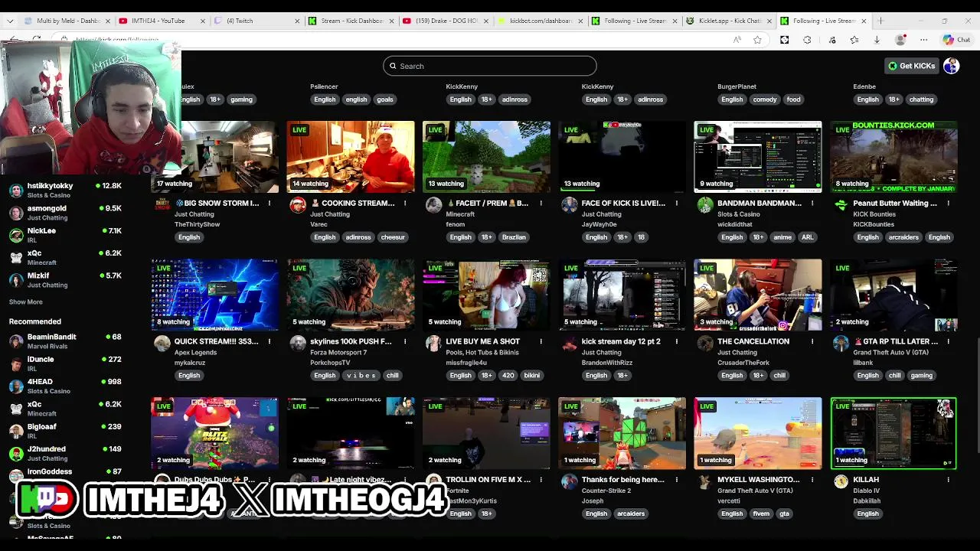The image size is (980, 551).
Task: Click the Kick user avatar beside Get KICKs
Action: (951, 66)
